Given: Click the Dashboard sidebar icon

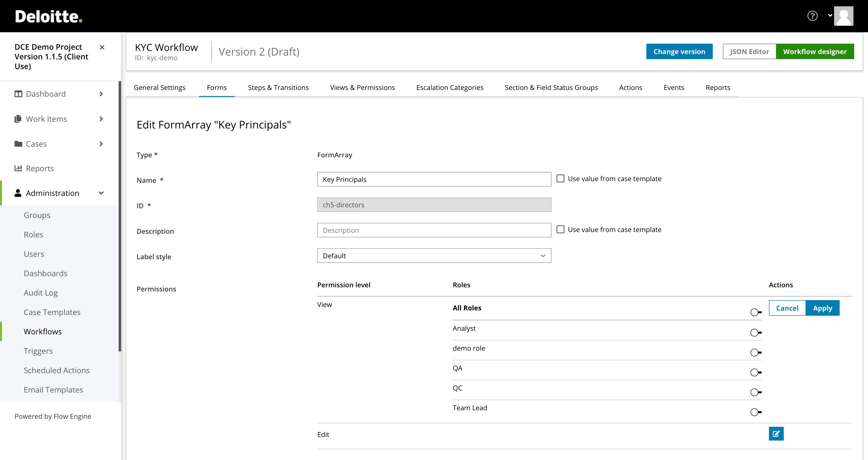Looking at the screenshot, I should (18, 94).
